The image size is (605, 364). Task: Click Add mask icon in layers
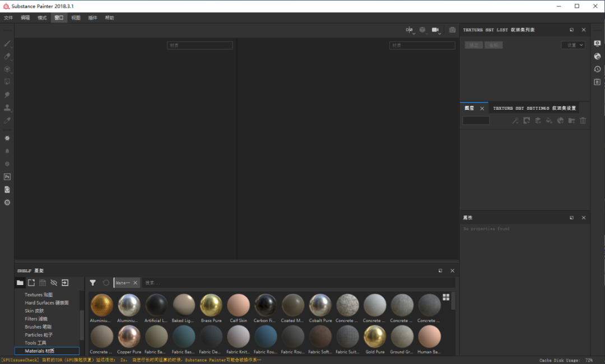pos(527,121)
